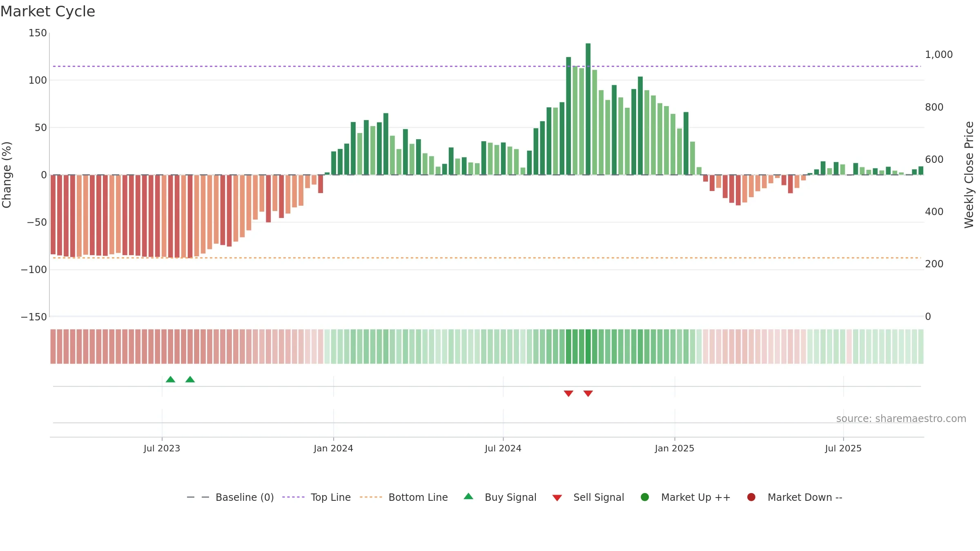Click the Weekly Close Price axis title
980x551 pixels.
[x=969, y=175]
